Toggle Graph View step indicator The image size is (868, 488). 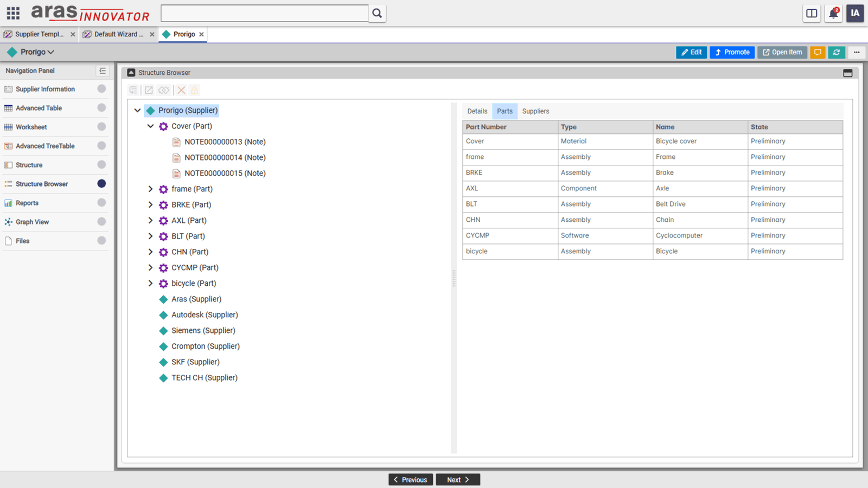click(101, 222)
